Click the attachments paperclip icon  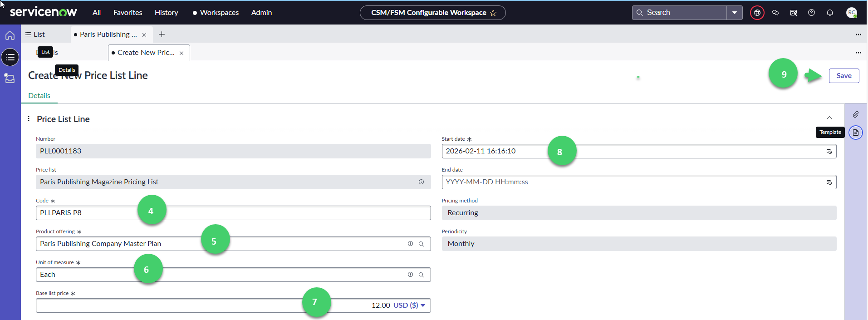pos(855,114)
